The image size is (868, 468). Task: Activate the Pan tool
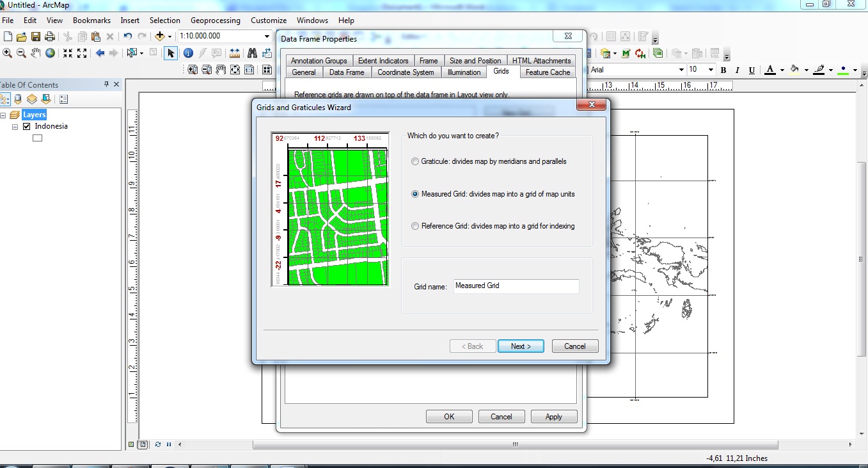36,53
